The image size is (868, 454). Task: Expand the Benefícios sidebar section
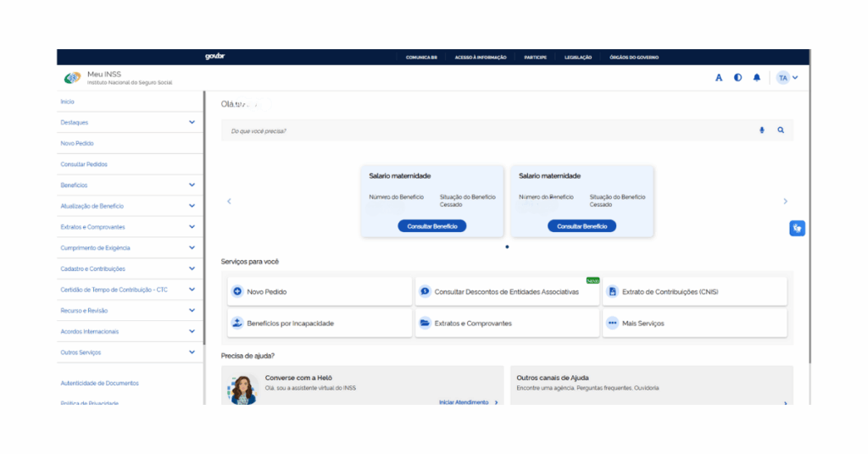192,185
